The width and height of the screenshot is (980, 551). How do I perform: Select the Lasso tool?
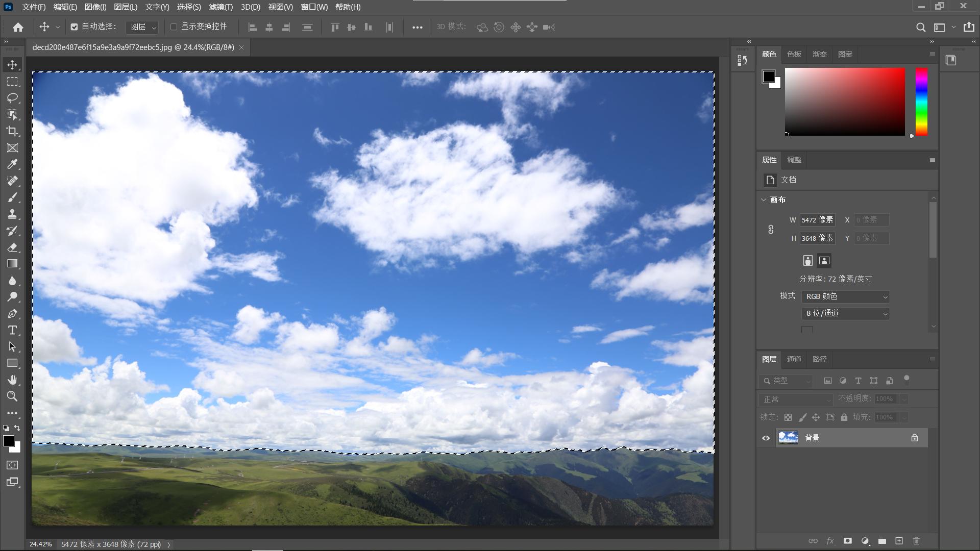13,98
